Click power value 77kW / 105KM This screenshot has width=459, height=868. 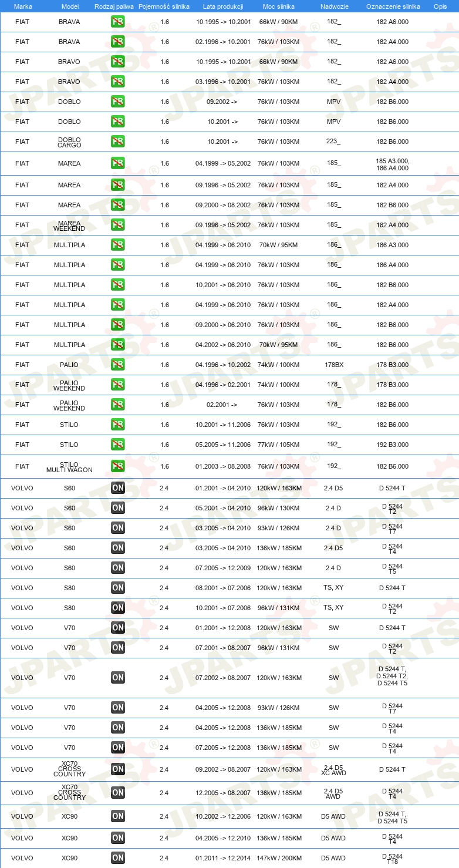[278, 445]
